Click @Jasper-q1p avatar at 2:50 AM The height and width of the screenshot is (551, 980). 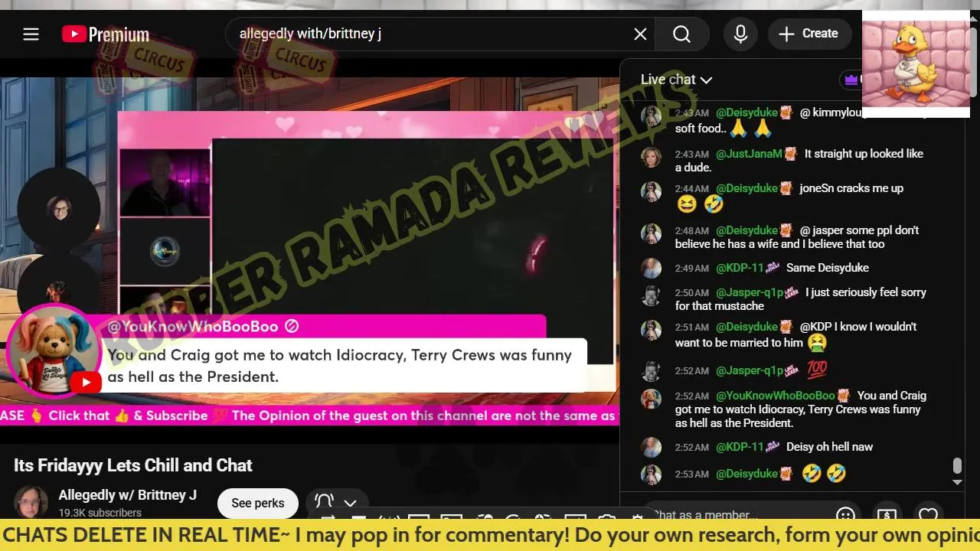[x=651, y=295]
